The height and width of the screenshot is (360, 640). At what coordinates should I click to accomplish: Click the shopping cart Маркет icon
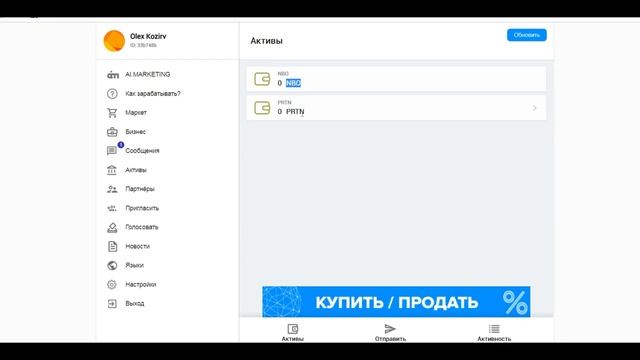point(112,113)
